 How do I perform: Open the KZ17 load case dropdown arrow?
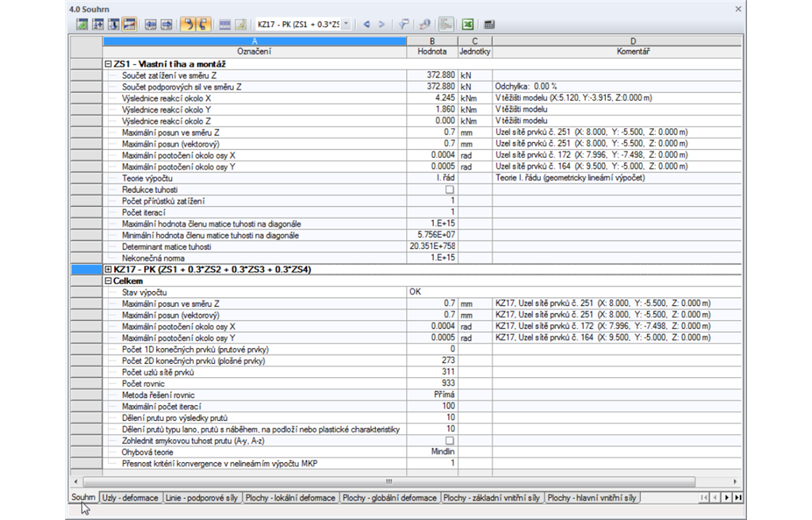click(x=347, y=25)
